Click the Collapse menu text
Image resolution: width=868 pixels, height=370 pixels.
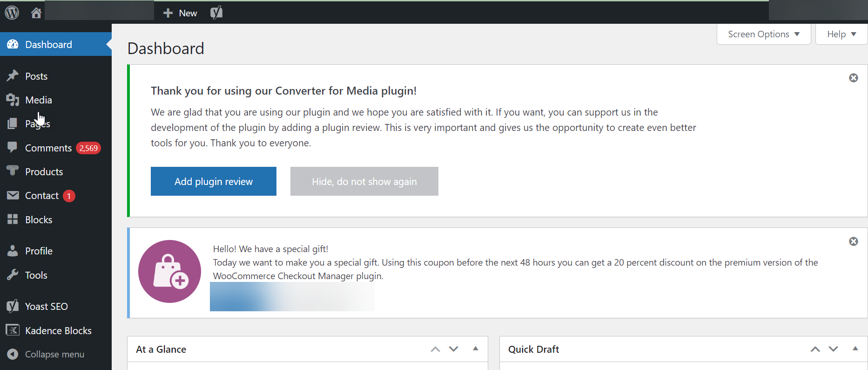point(54,354)
